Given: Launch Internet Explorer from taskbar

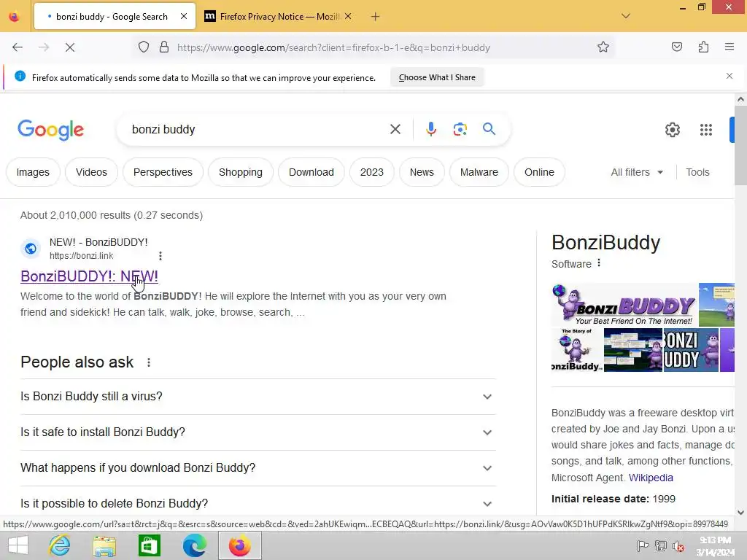Looking at the screenshot, I should (60, 545).
